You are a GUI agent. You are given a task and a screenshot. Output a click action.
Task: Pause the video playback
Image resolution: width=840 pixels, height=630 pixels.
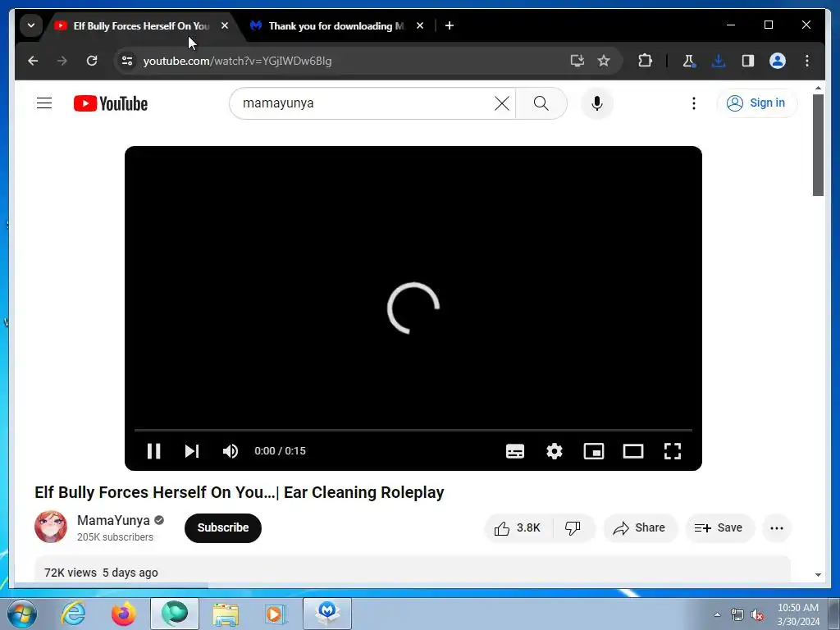(x=153, y=451)
